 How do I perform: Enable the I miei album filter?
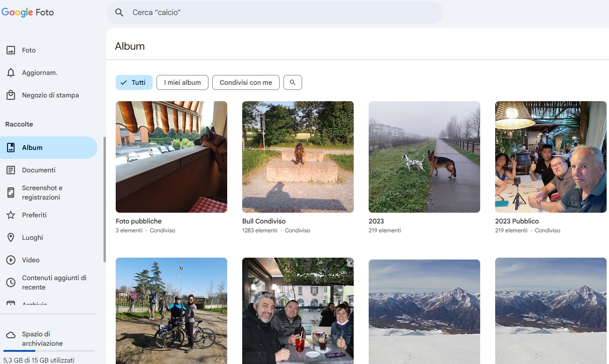pyautogui.click(x=182, y=82)
